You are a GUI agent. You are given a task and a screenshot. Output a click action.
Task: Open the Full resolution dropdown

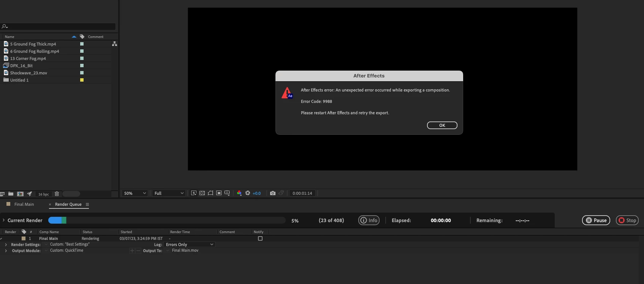pos(169,193)
